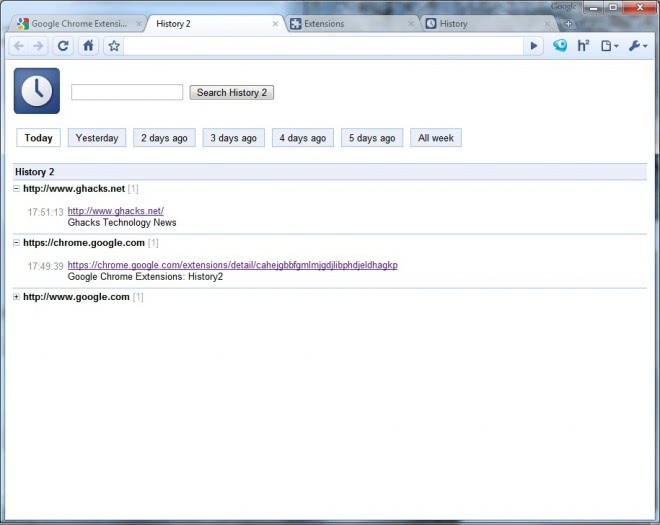Expand the http://www.google.com group
This screenshot has width=660, height=525.
[x=16, y=297]
